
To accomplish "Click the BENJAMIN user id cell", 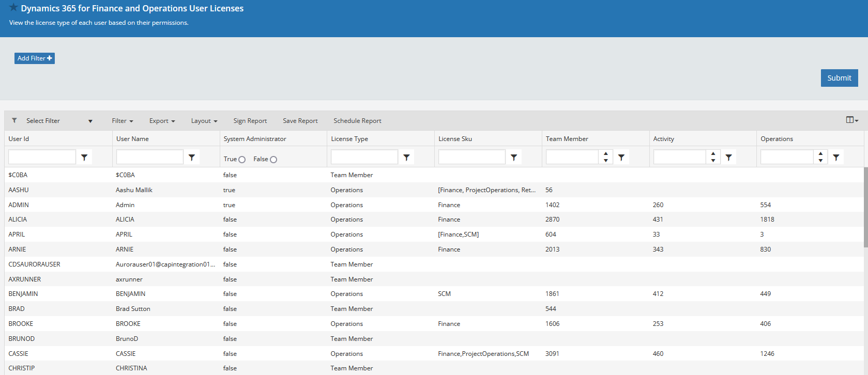I will tap(23, 294).
